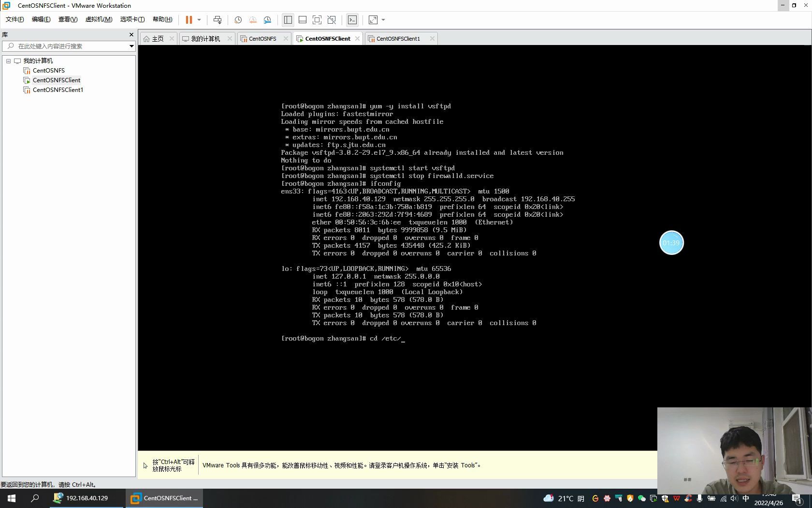Select 我的计算机 in the library tree
Screen dimensions: 812x508
click(38, 61)
